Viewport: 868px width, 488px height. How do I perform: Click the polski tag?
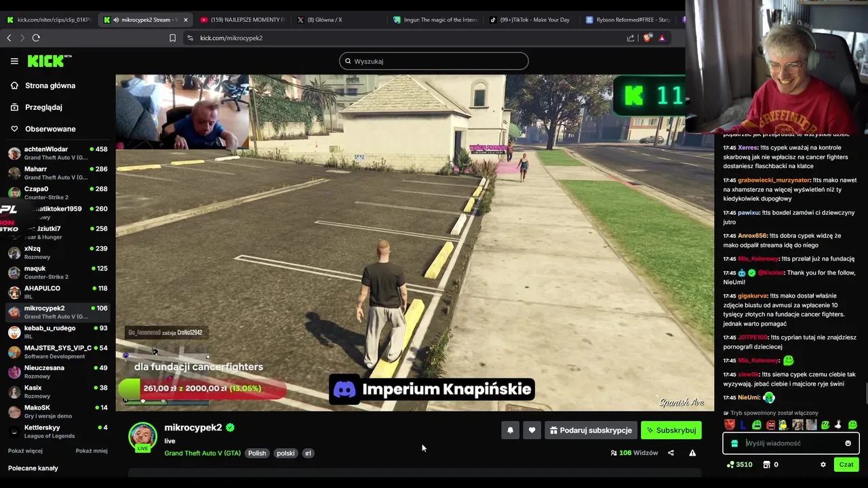(285, 453)
